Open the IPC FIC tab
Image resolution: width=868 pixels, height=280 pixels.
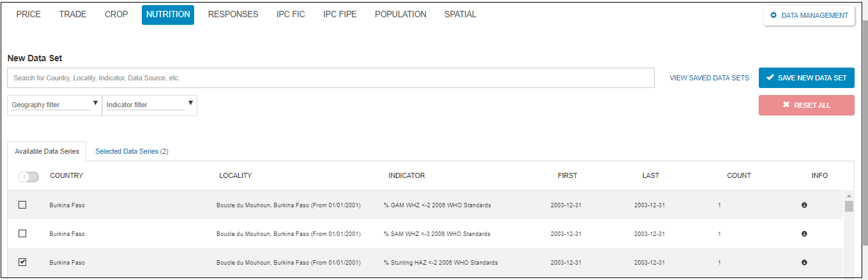point(291,15)
